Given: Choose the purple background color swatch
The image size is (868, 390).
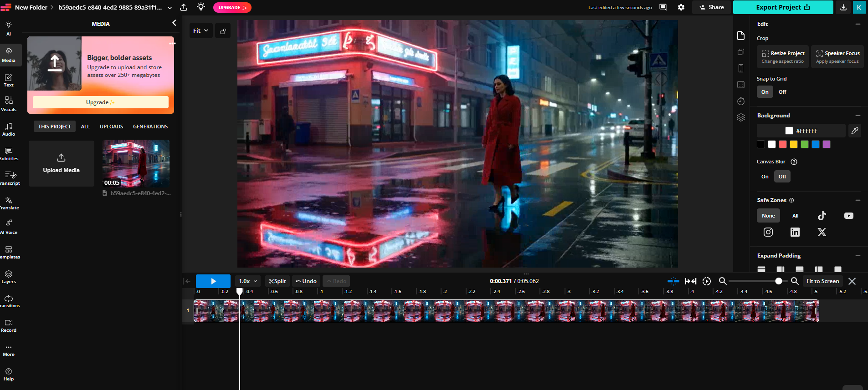Looking at the screenshot, I should pyautogui.click(x=827, y=144).
